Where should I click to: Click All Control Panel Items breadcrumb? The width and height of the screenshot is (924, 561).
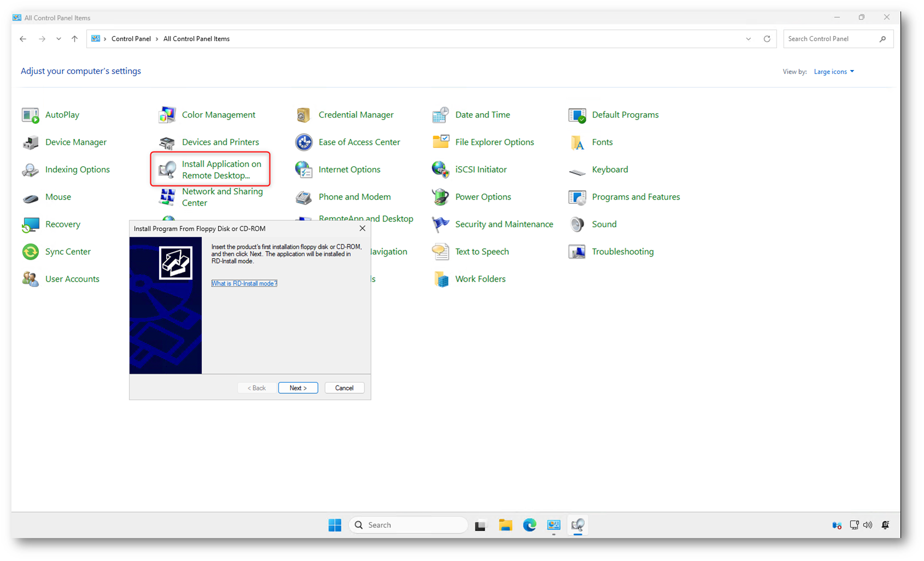(x=196, y=39)
